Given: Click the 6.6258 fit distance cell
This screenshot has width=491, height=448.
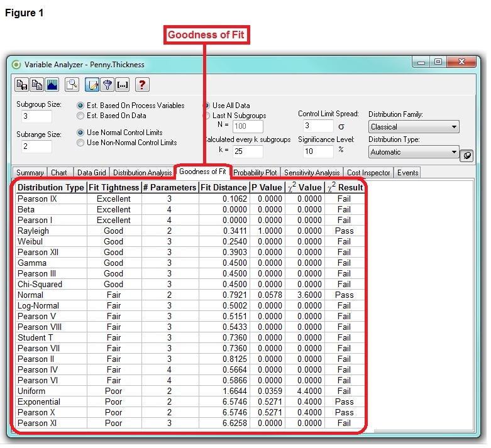Looking at the screenshot, I should (224, 423).
